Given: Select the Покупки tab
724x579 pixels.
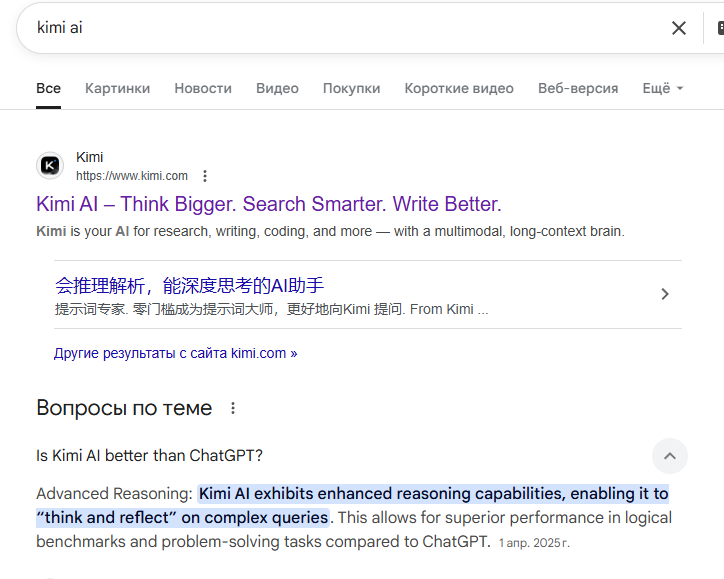Looking at the screenshot, I should (x=351, y=88).
